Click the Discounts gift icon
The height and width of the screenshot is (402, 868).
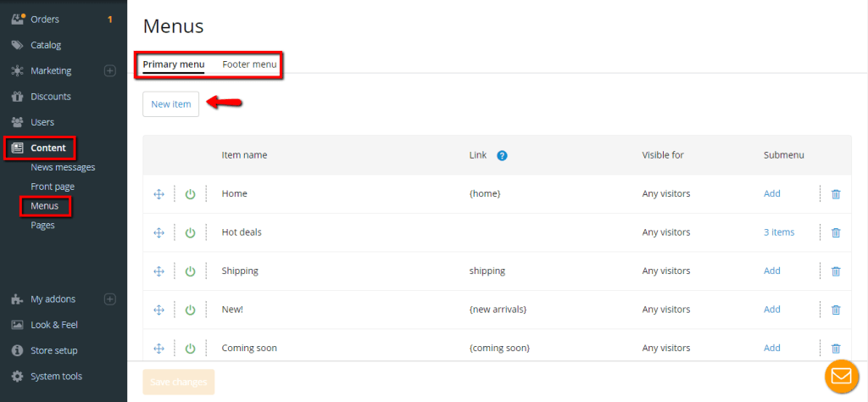click(18, 97)
